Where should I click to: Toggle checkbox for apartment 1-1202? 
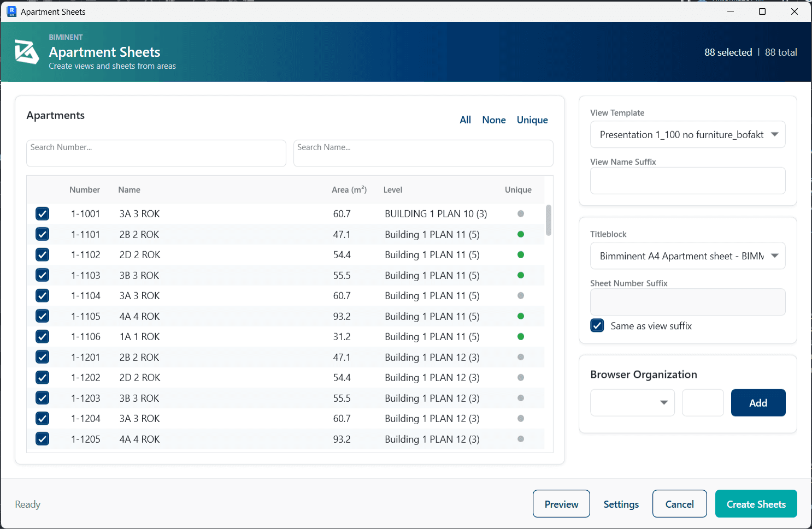pos(42,377)
